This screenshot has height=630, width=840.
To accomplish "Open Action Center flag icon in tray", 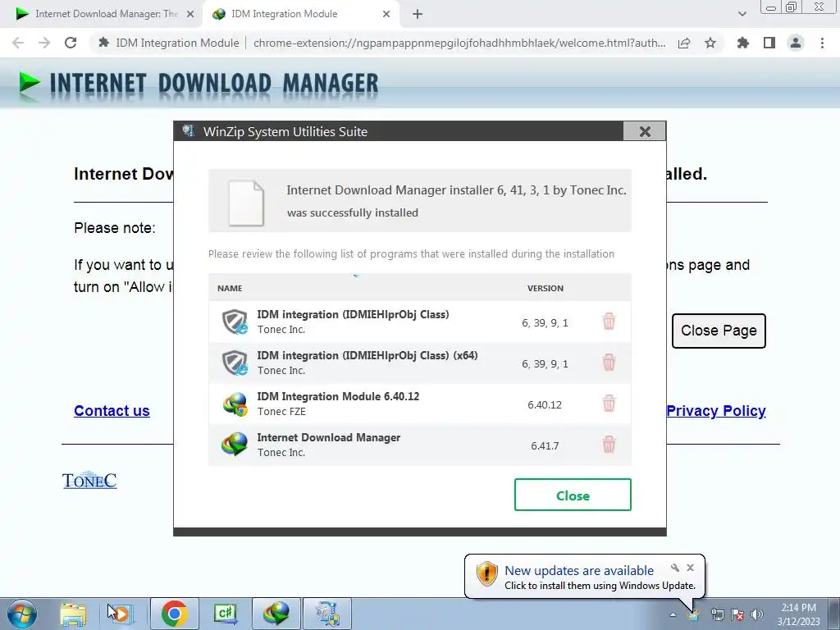I will tap(737, 614).
